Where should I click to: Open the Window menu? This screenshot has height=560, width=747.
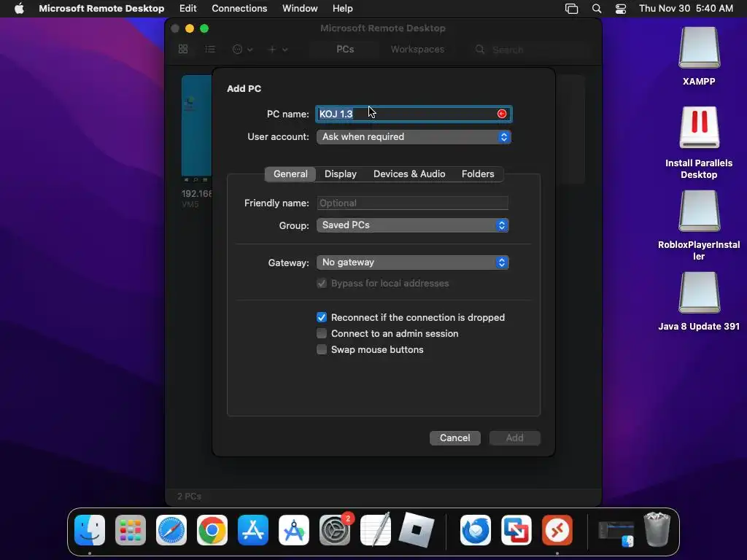tap(300, 9)
